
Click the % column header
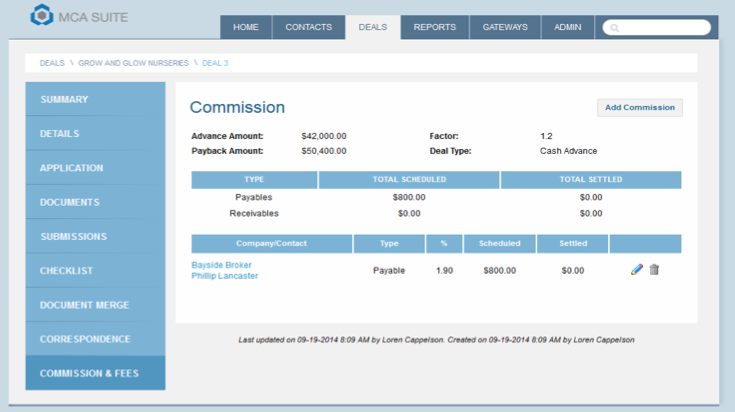point(444,244)
